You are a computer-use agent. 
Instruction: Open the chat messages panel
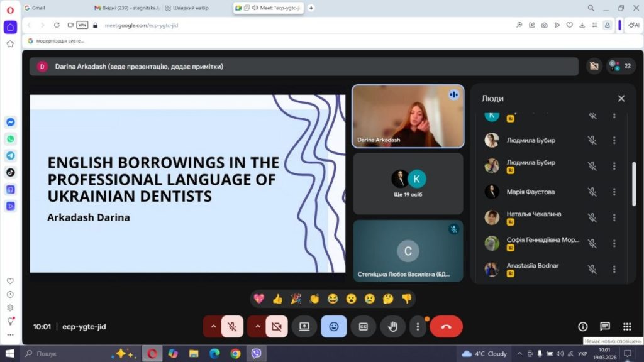605,326
